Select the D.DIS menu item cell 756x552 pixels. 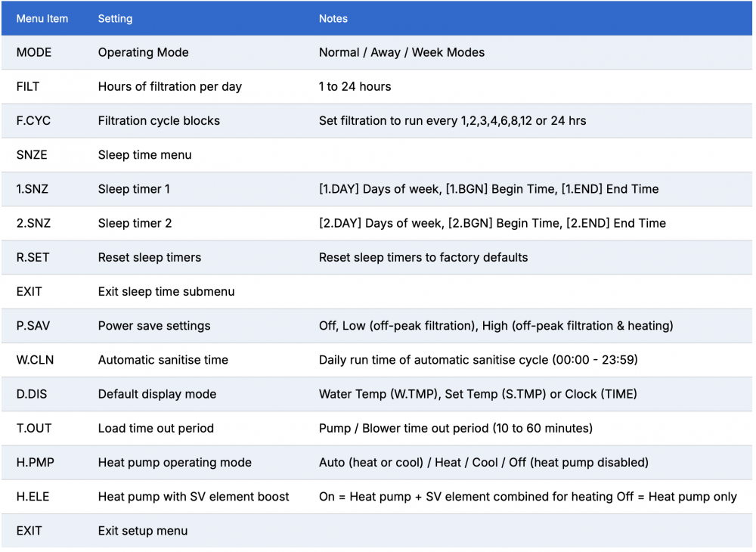pyautogui.click(x=32, y=395)
